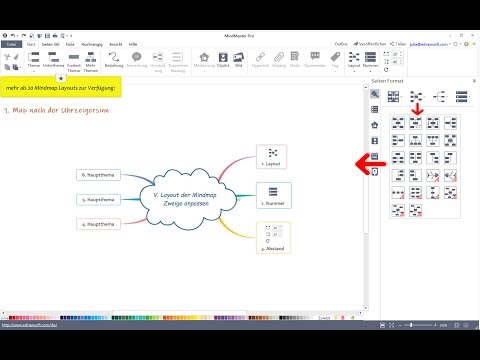Click the Zusammenfassung summary icon

point(177,57)
